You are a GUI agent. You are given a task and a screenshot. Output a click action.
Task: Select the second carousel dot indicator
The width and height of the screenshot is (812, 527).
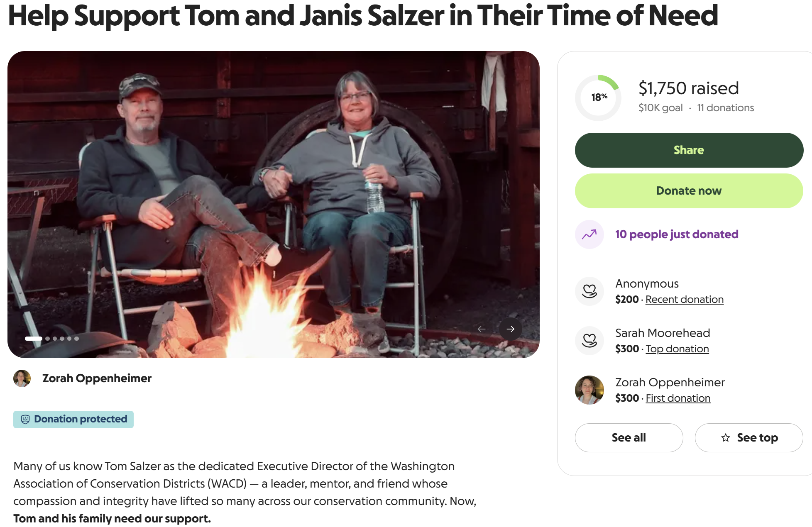47,338
